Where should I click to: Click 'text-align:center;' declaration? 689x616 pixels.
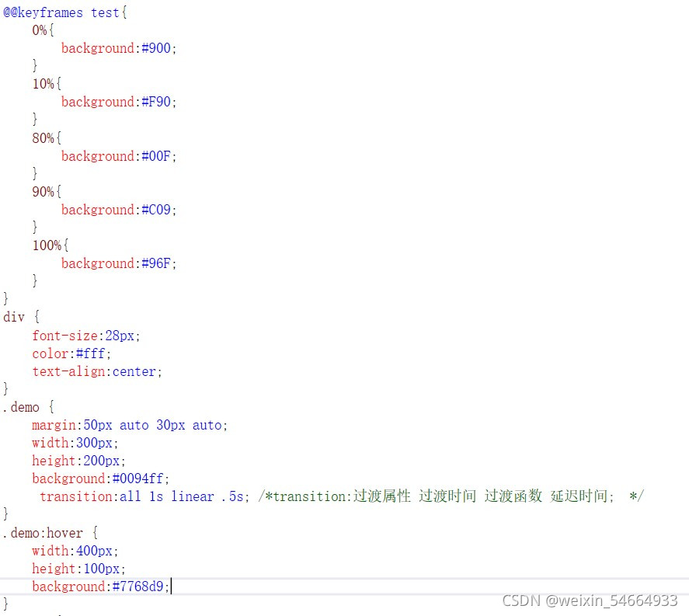97,372
